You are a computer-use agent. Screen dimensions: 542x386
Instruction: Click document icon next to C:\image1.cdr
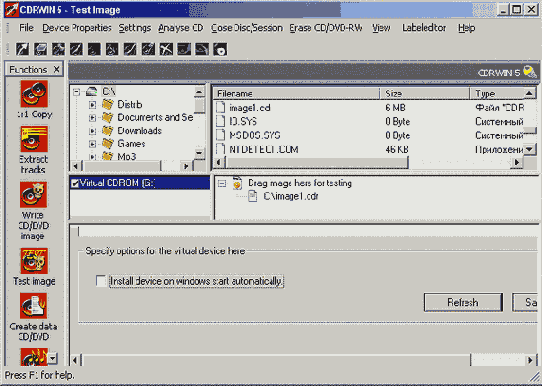[x=253, y=197]
